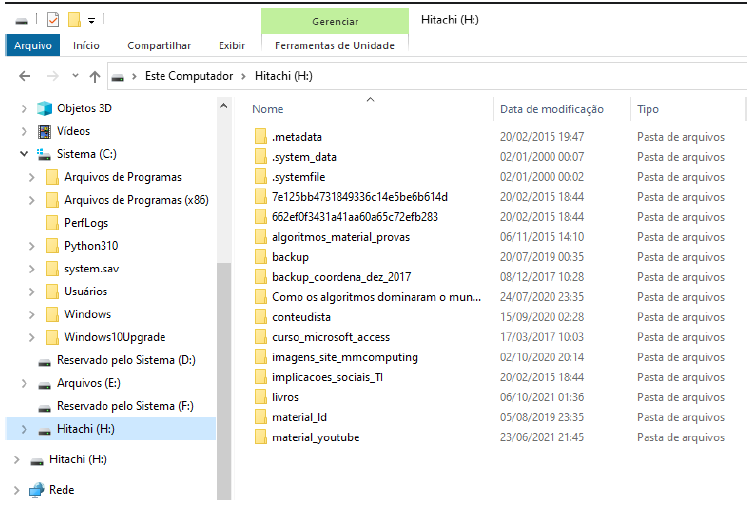This screenshot has width=752, height=506.
Task: Select the Rede network icon
Action: 36,490
